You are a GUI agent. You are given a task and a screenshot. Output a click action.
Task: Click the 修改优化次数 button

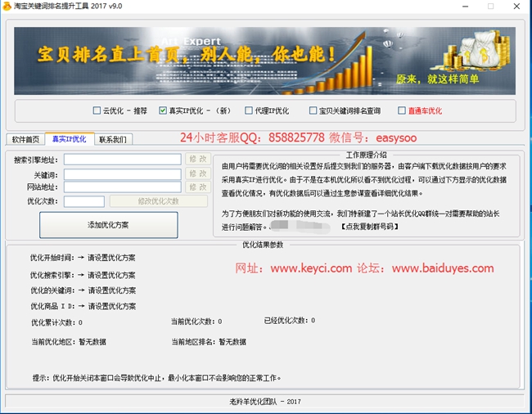[159, 201]
